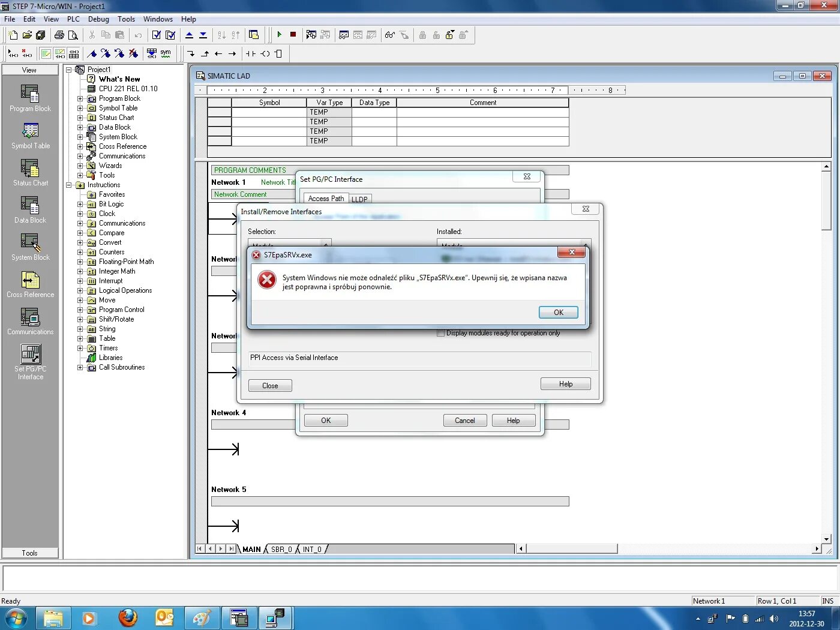840x630 pixels.
Task: Save project via the diskette icon
Action: point(41,35)
